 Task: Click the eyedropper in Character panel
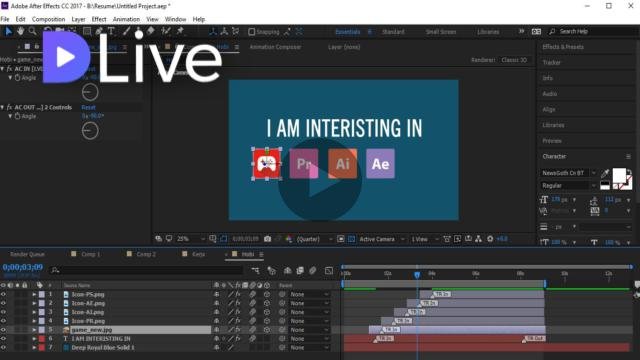pos(605,173)
